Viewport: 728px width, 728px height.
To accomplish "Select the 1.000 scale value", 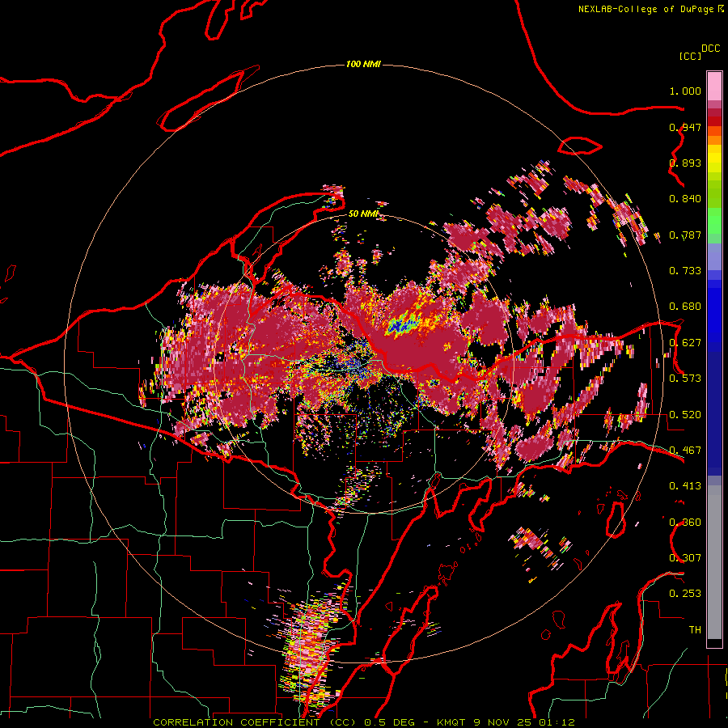I will pos(685,91).
